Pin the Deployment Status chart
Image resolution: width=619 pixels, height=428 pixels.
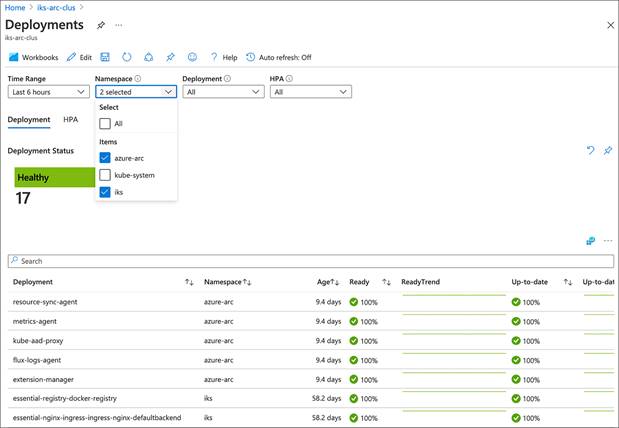click(x=608, y=150)
